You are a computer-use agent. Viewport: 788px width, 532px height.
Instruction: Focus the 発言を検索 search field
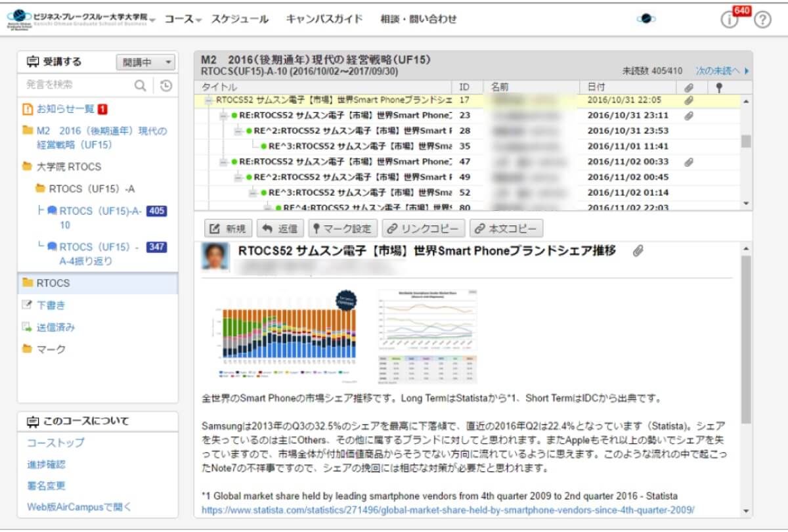pyautogui.click(x=76, y=85)
